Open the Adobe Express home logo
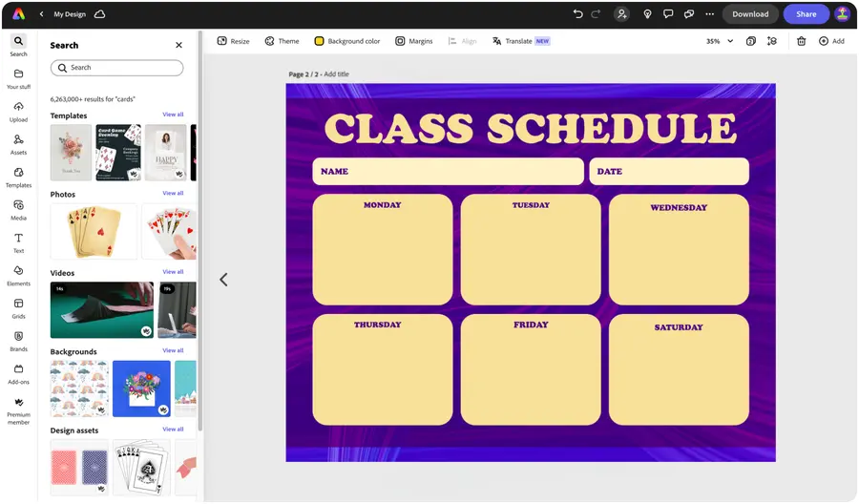The height and width of the screenshot is (504, 859). [19, 14]
